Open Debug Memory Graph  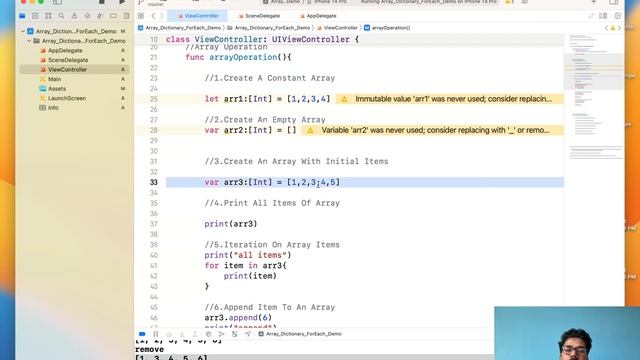221,334
